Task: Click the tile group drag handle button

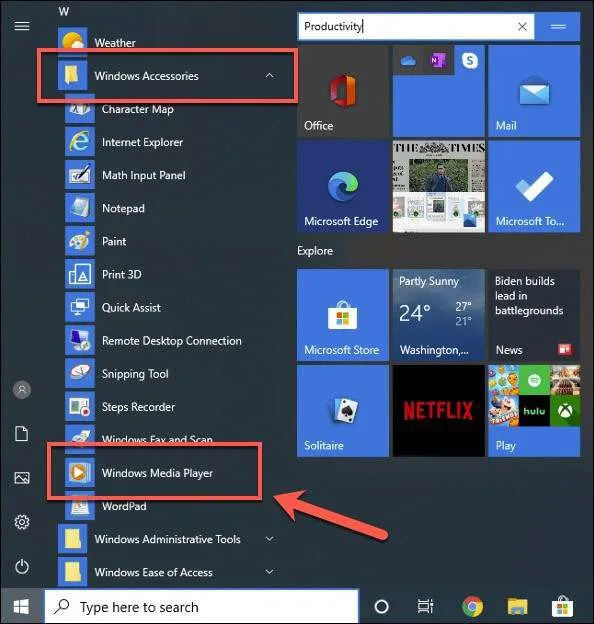Action: click(x=558, y=27)
